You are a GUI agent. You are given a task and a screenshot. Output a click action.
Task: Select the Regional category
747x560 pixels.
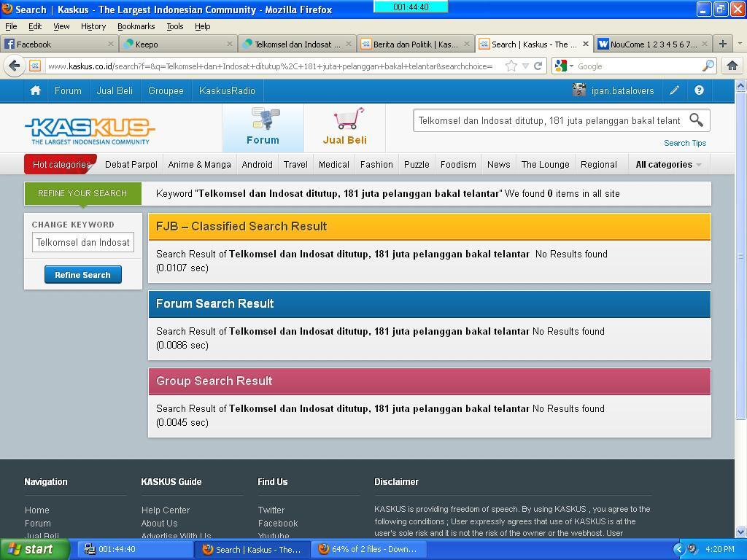coord(598,165)
